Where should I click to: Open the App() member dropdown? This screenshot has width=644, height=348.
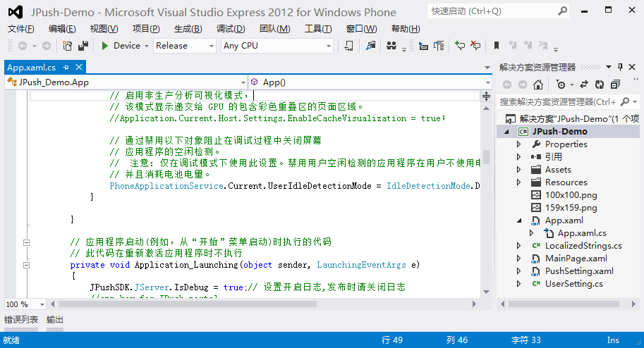[487, 82]
